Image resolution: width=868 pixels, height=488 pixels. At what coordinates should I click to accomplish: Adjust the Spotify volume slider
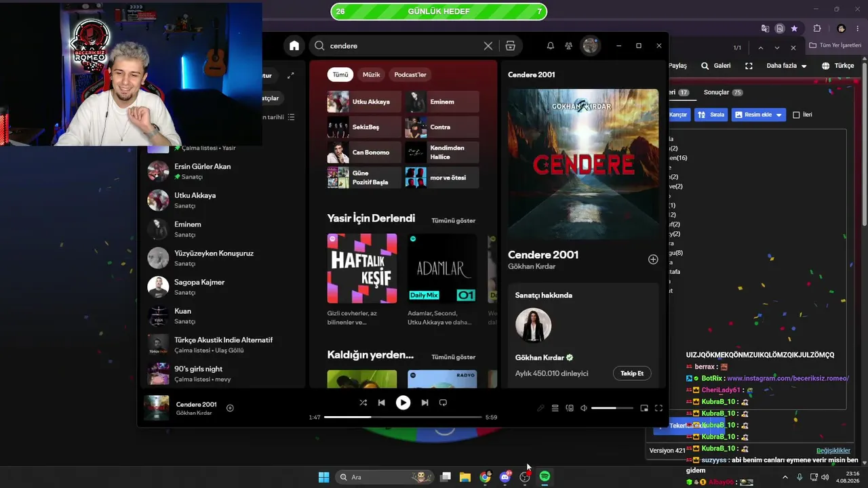(x=612, y=408)
